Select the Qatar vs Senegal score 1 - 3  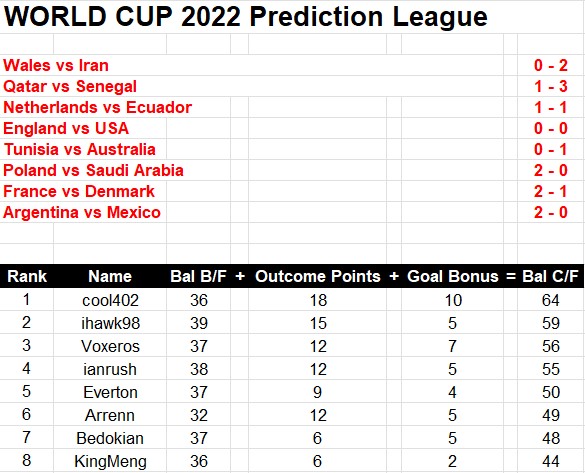pyautogui.click(x=551, y=87)
